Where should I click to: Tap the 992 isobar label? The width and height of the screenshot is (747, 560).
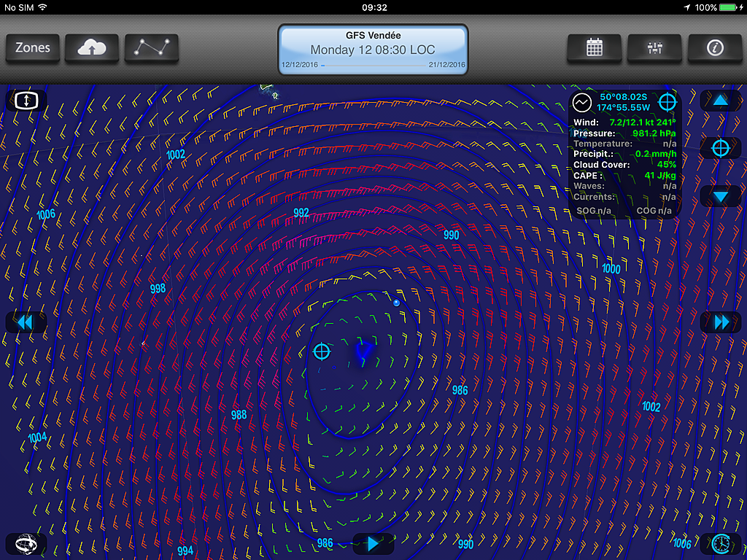point(301,212)
